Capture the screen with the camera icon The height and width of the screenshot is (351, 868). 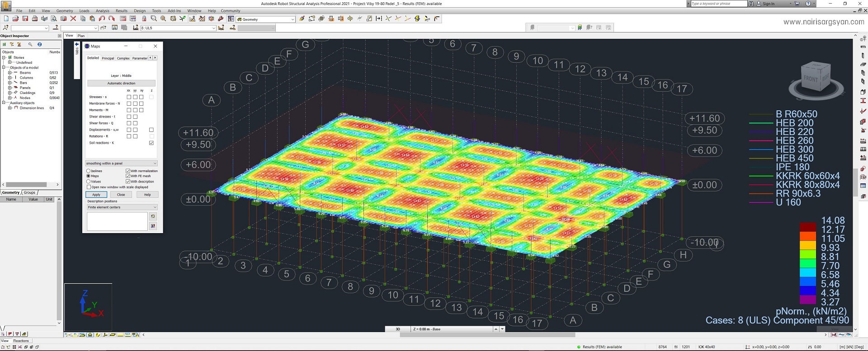point(63,19)
